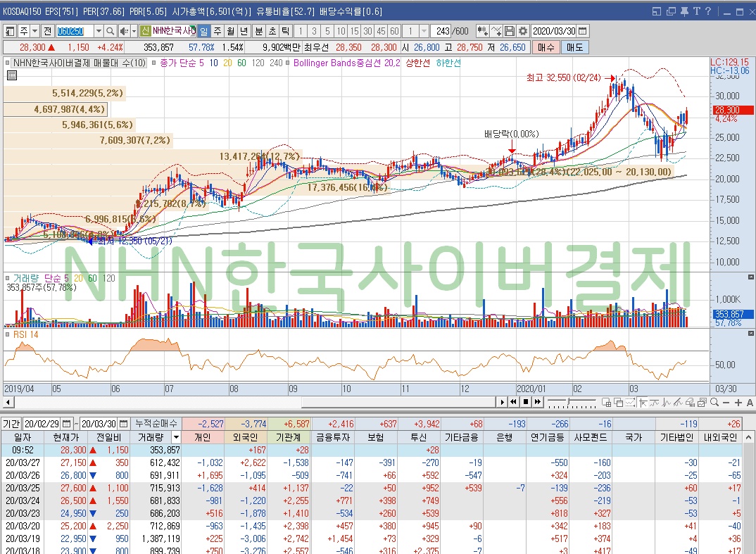756x554 pixels.
Task: Toggle the 30 interval button
Action: (367, 32)
